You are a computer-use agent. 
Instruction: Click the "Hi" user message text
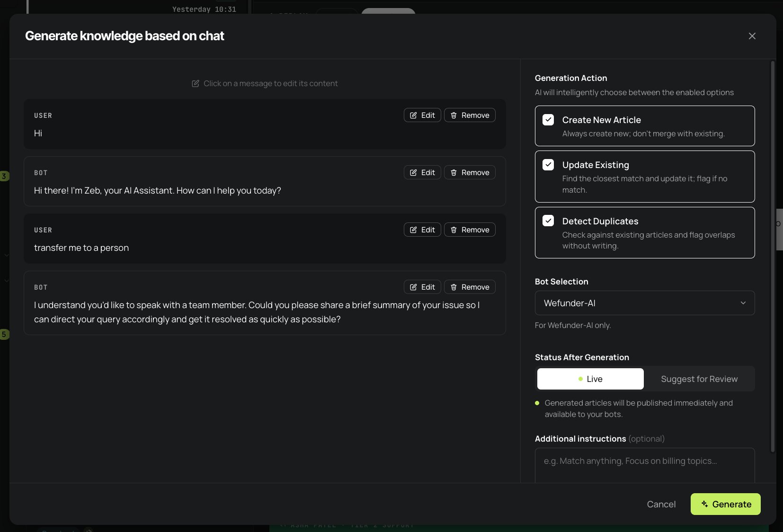pos(38,133)
